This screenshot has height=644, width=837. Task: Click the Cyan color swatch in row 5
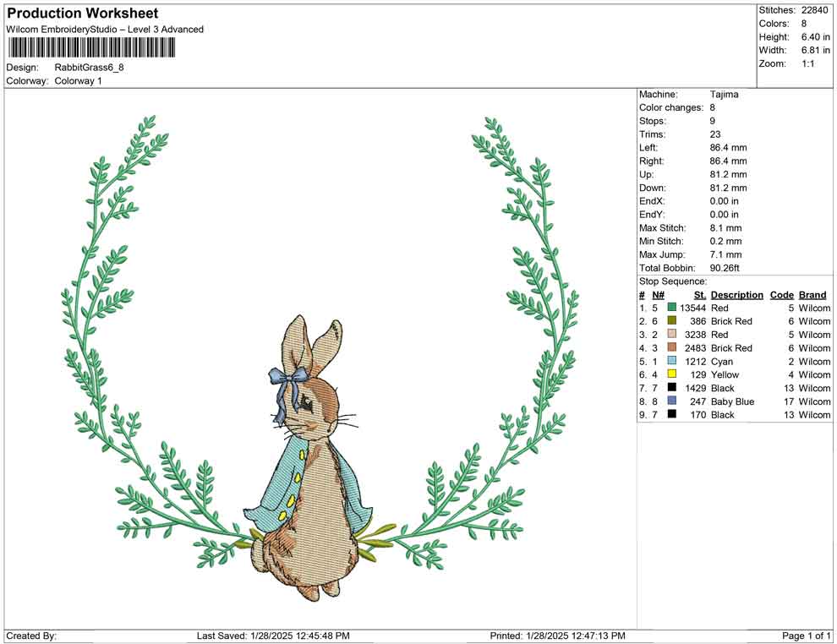(672, 362)
